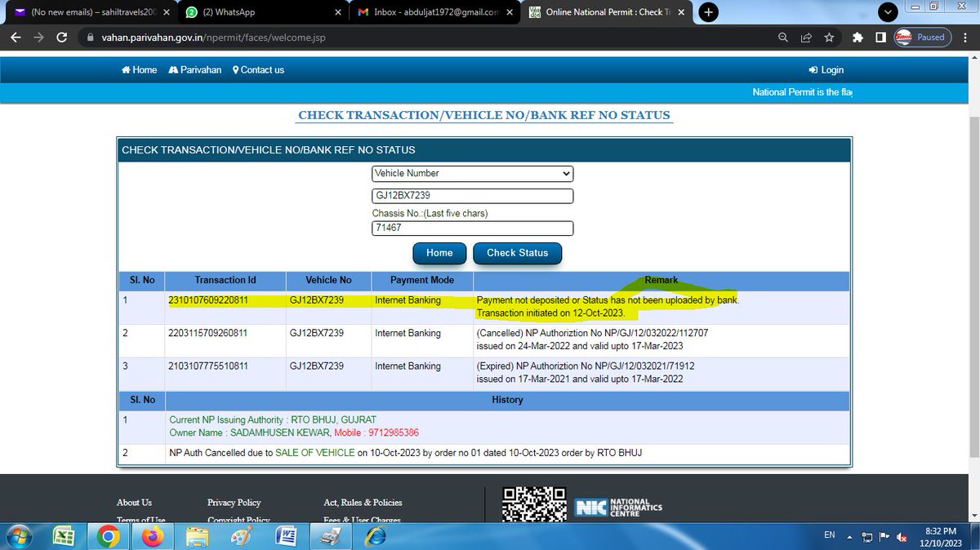Open Windows Explorer folder icon in taskbar
The height and width of the screenshot is (550, 980).
tap(197, 536)
